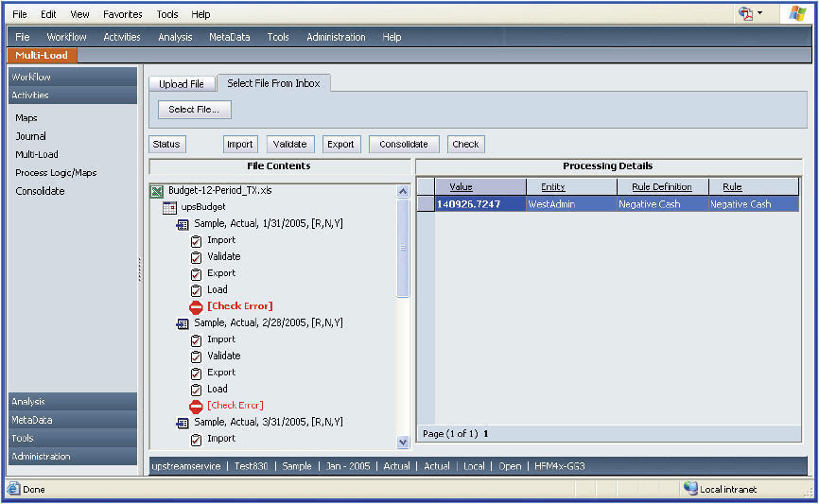
Task: Expand the MetaData sidebar section
Action: 73,420
